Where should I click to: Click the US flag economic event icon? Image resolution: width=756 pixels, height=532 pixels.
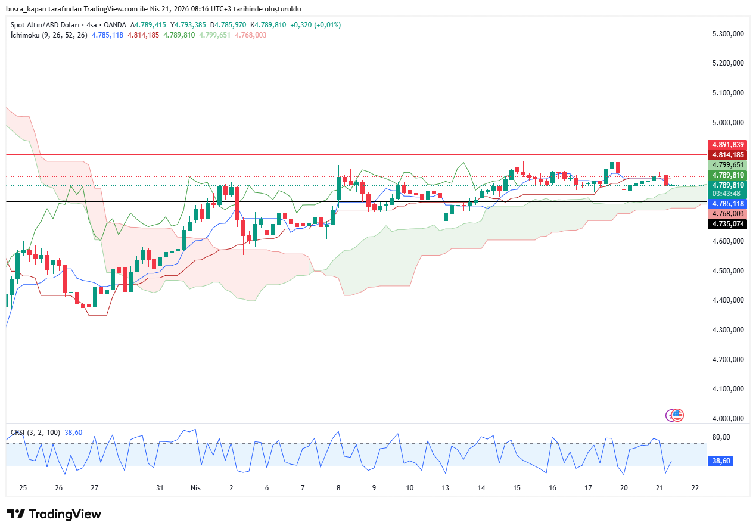point(678,415)
